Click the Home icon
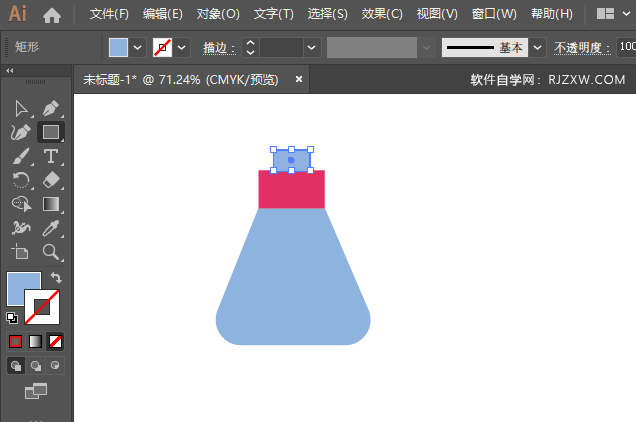Image resolution: width=636 pixels, height=422 pixels. pos(52,15)
